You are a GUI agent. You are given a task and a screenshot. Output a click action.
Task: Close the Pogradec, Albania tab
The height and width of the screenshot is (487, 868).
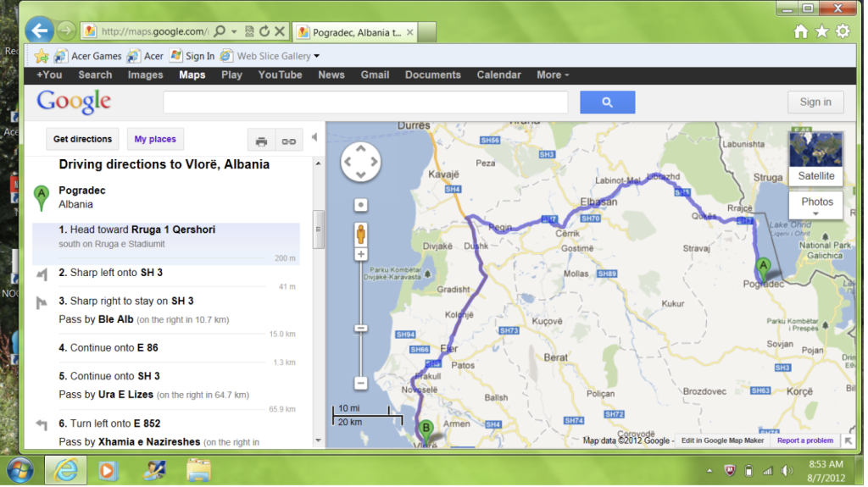[x=410, y=32]
